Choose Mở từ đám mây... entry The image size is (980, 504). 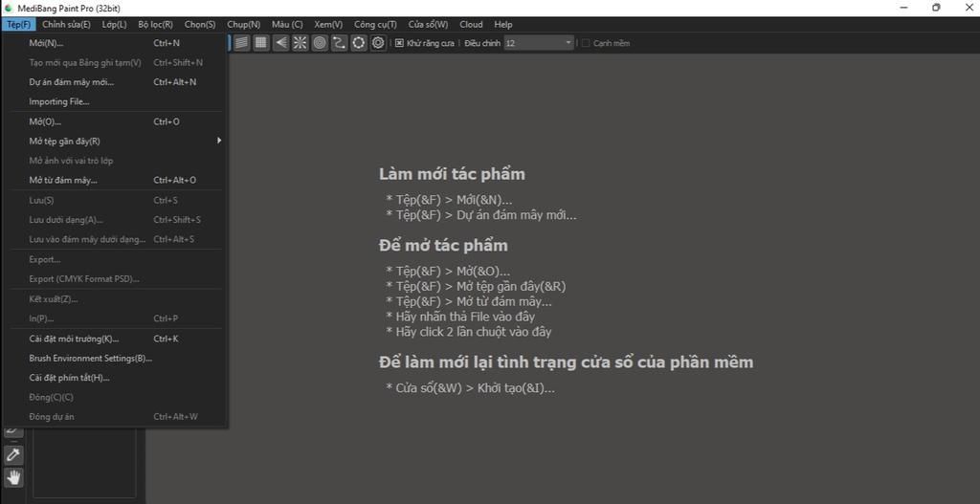116,180
